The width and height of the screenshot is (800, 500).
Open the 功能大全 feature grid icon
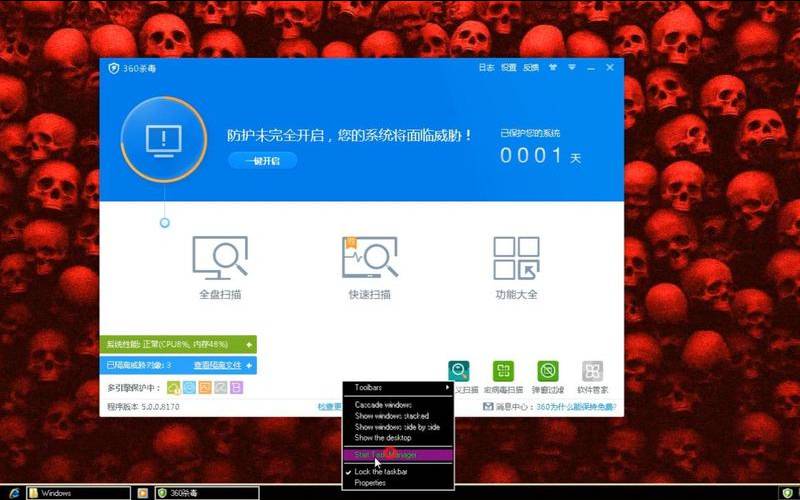(x=516, y=258)
